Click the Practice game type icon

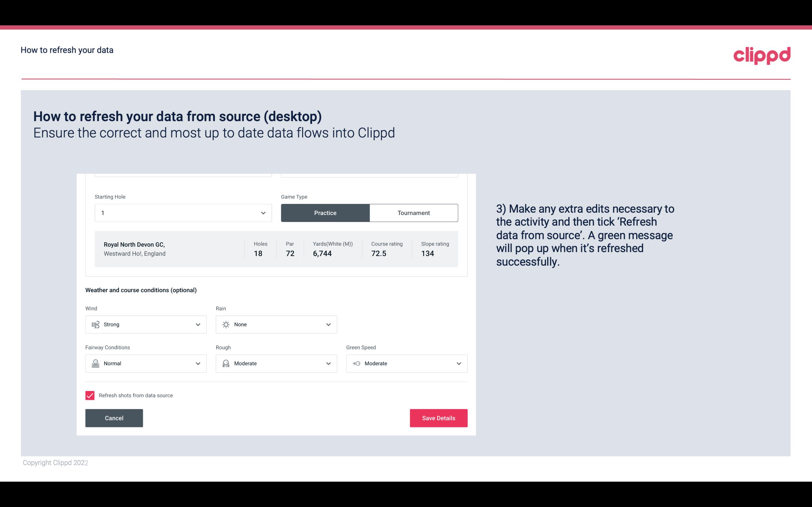(x=325, y=213)
